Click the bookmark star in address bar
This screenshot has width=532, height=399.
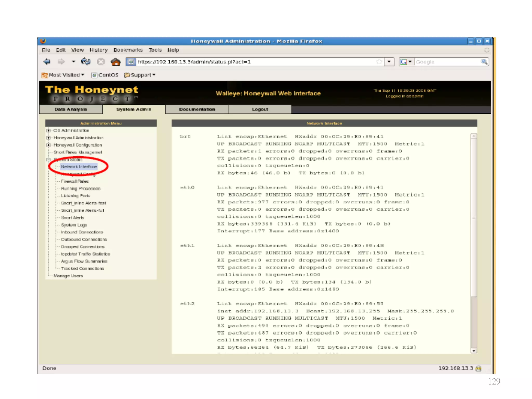click(x=379, y=62)
